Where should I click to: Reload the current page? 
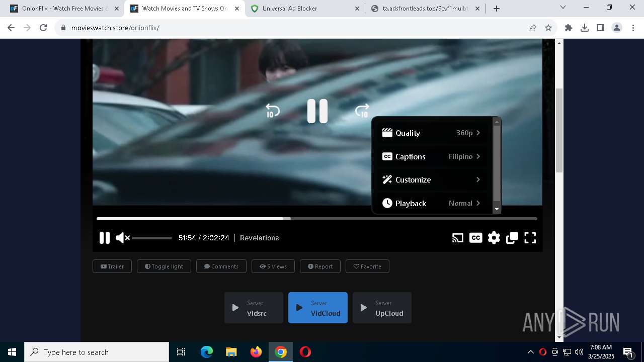click(x=43, y=28)
